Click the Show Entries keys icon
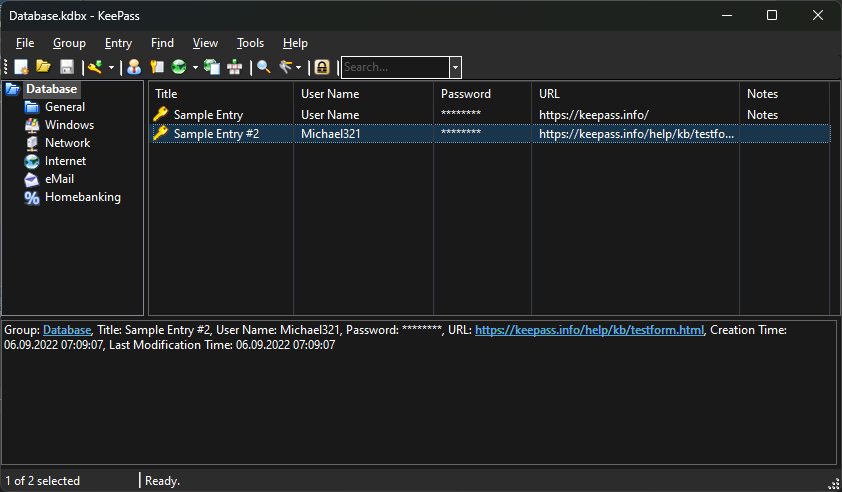Image resolution: width=842 pixels, height=492 pixels. tap(286, 67)
